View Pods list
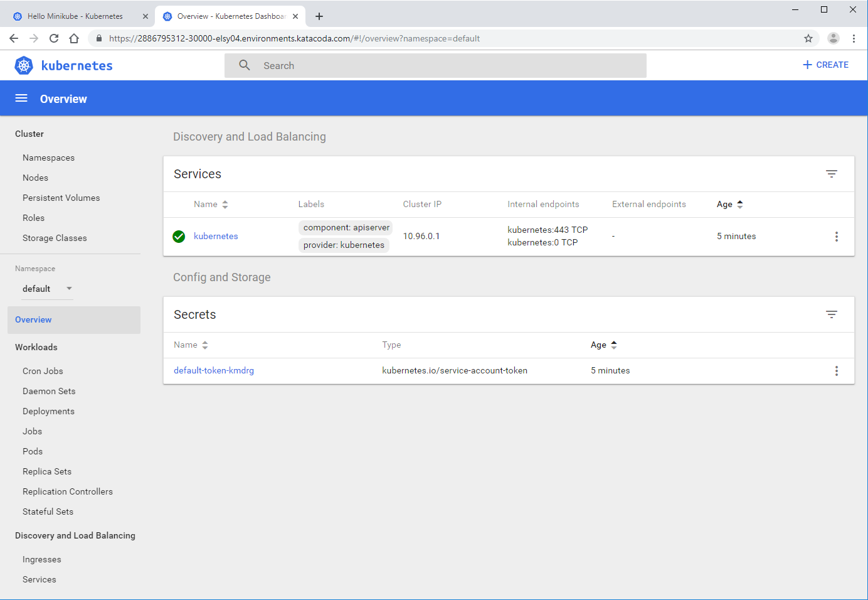This screenshot has width=868, height=600. coord(33,451)
